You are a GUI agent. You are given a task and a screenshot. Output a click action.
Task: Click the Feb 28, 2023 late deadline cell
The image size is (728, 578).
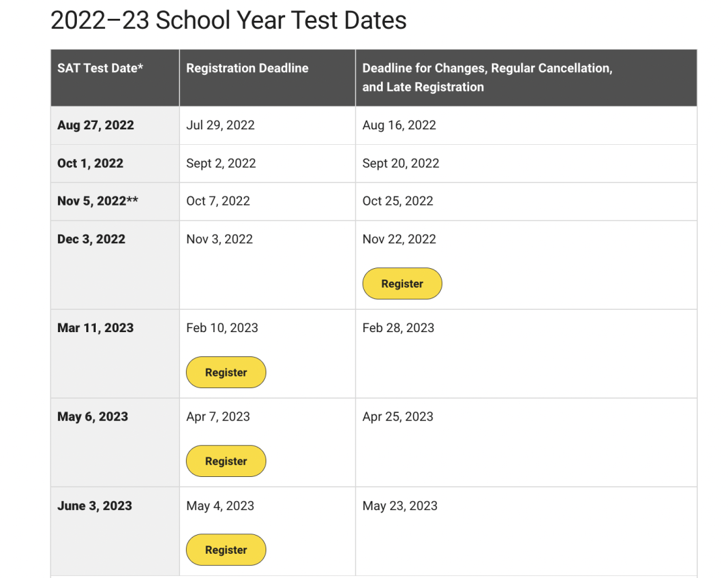526,354
